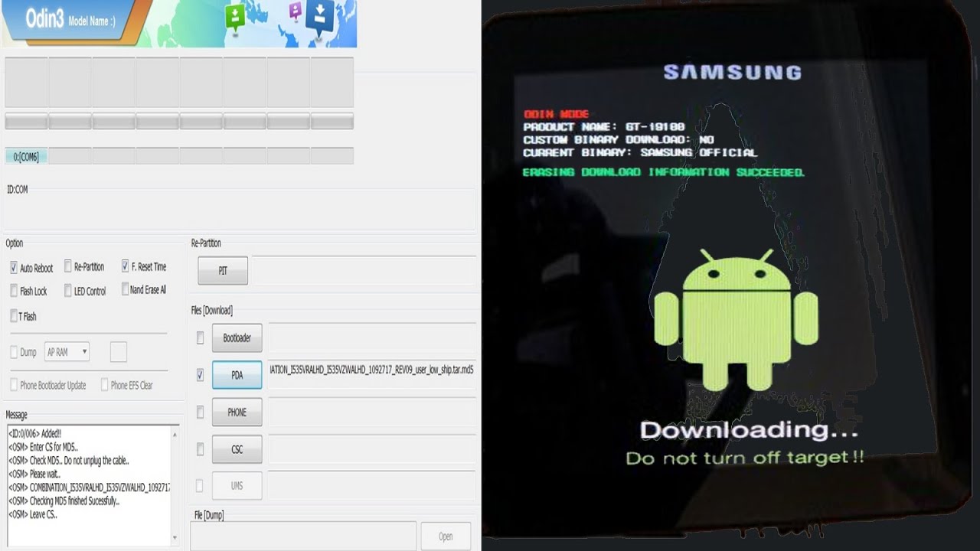Click the Bootloader file path field

point(371,337)
